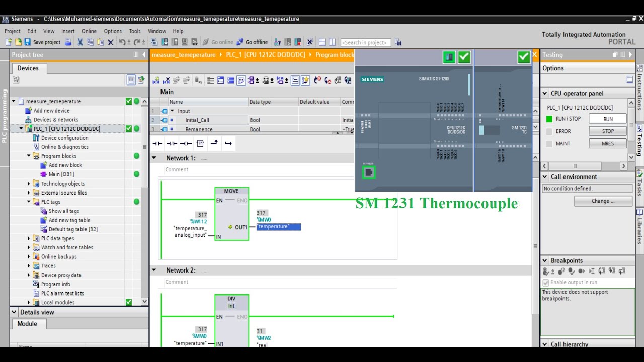This screenshot has height=362, width=644.
Task: Click the search binoculars icon beside the search field
Action: pos(398,43)
